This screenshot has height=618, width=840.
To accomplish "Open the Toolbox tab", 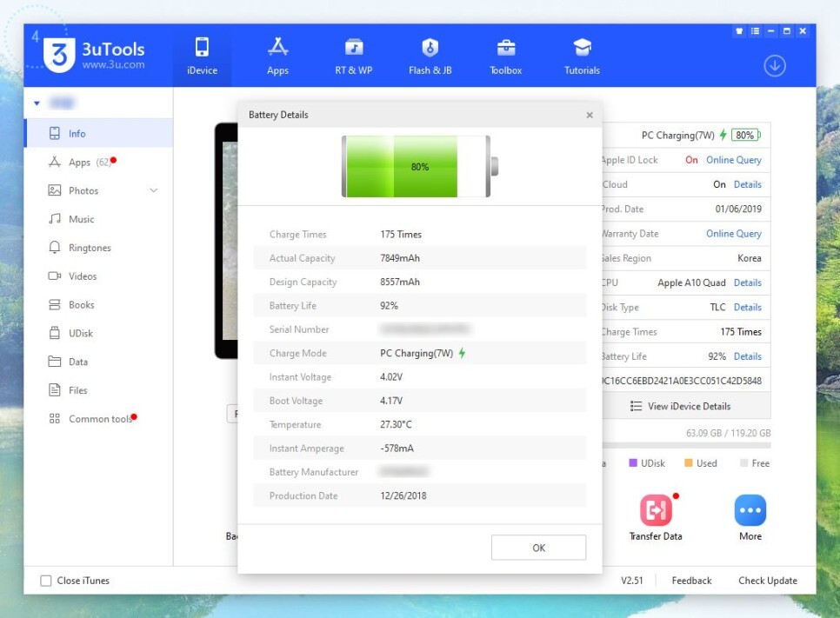I will [505, 56].
